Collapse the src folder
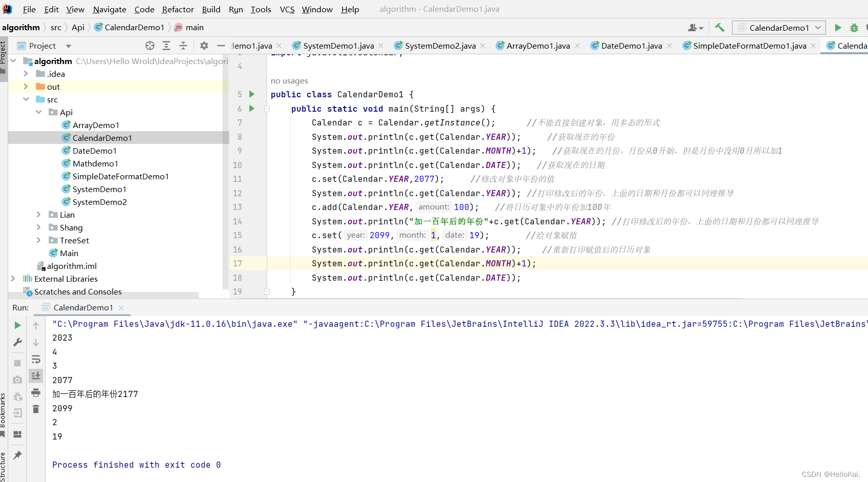The image size is (868, 482). [26, 99]
